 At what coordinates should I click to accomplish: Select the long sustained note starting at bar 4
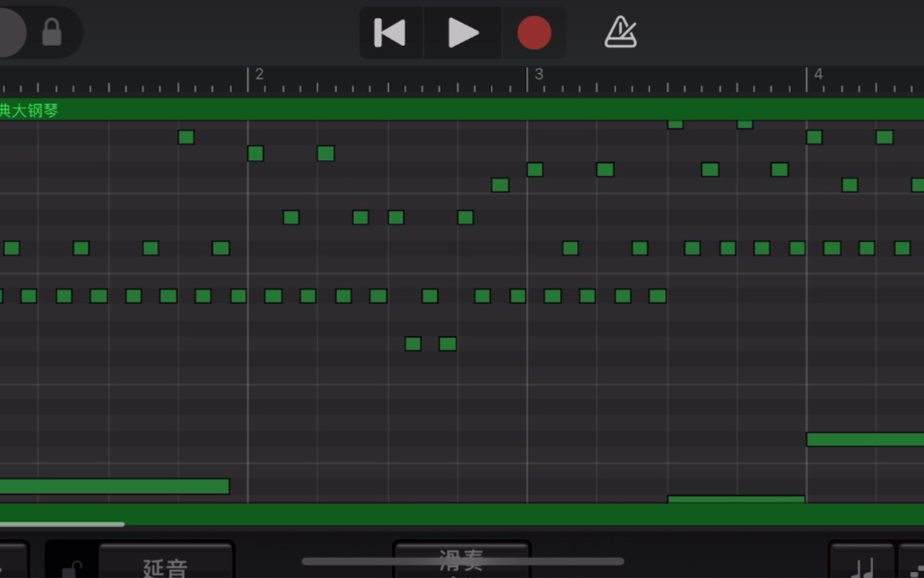pos(865,439)
